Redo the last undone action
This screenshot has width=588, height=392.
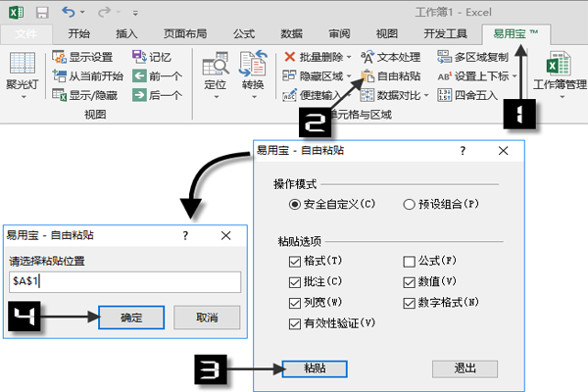pos(104,13)
